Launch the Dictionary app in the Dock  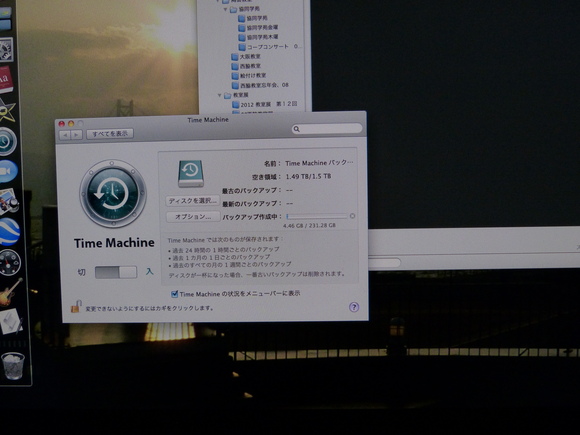tap(6, 80)
